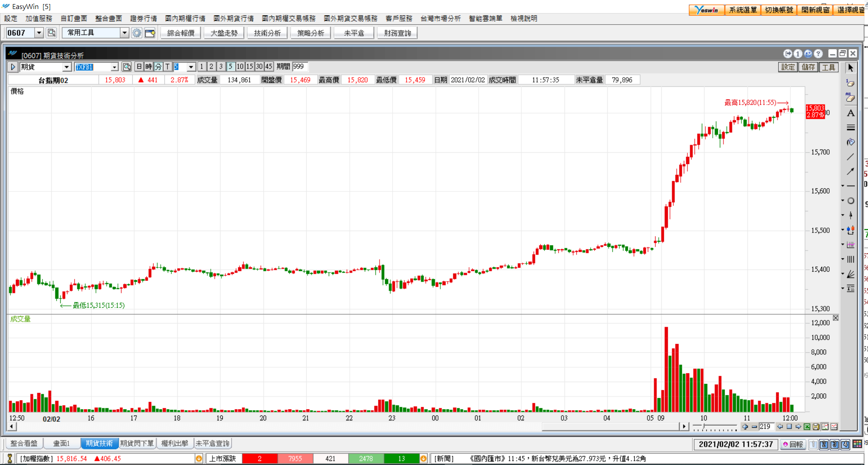
Task: Select the straight line drawing tool
Action: coord(850,157)
